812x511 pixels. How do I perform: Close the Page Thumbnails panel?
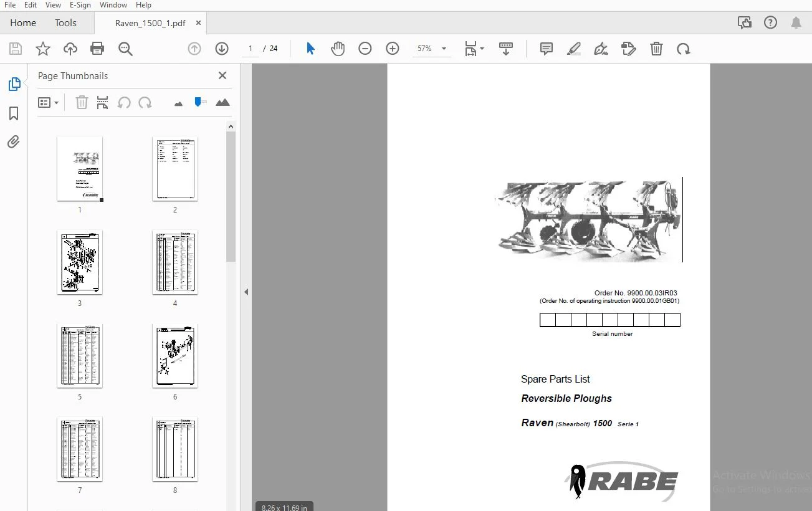222,75
